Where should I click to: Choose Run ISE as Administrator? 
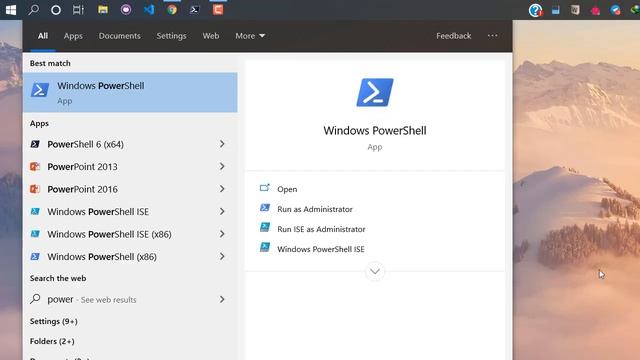(321, 229)
